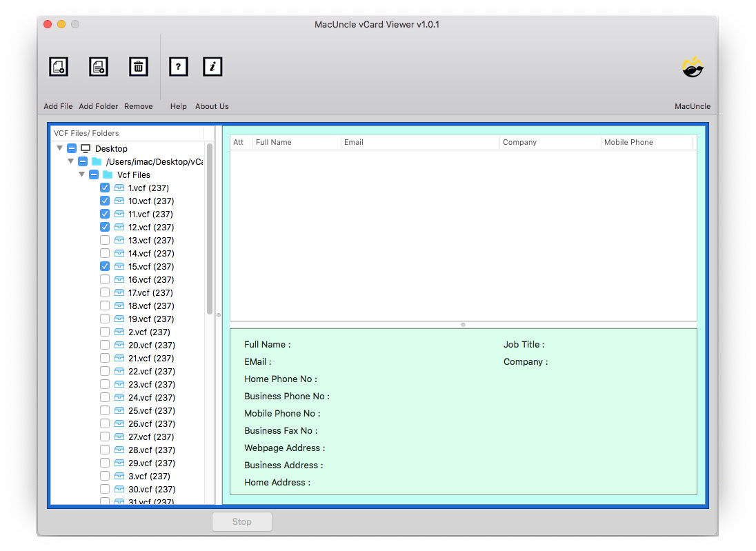Screen dimensions: 756x551
Task: Collapse the Vcf Files folder node
Action: 82,174
